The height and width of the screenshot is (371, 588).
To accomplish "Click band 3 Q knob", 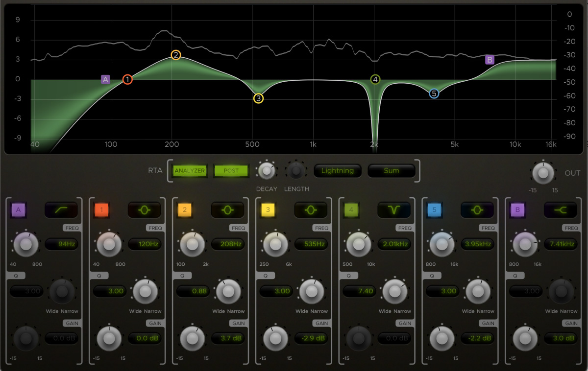I will tap(312, 291).
